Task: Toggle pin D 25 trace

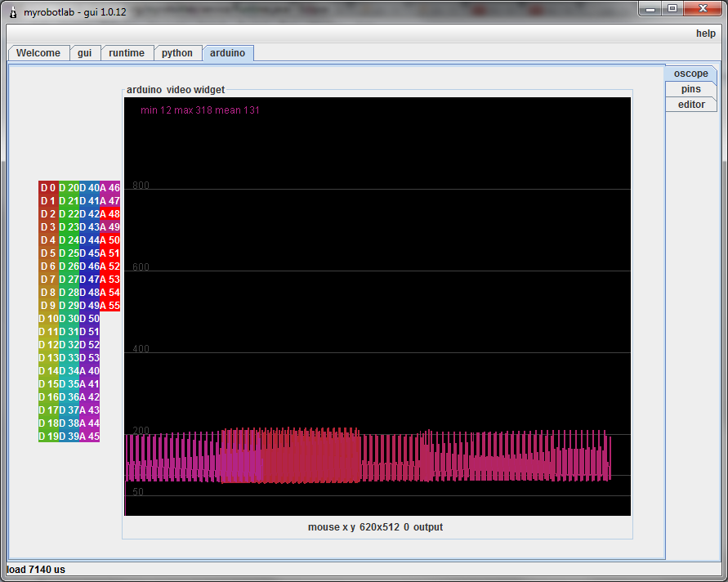Action: [x=69, y=253]
